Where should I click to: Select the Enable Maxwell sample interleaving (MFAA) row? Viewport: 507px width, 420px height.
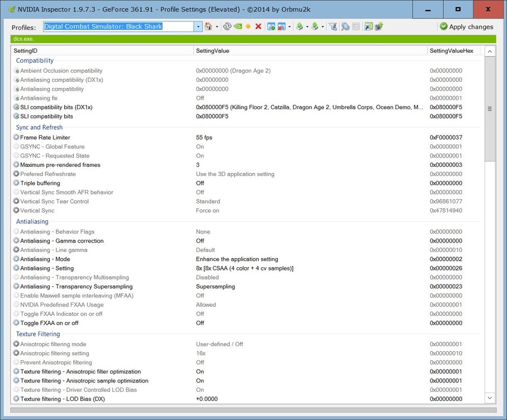point(248,296)
